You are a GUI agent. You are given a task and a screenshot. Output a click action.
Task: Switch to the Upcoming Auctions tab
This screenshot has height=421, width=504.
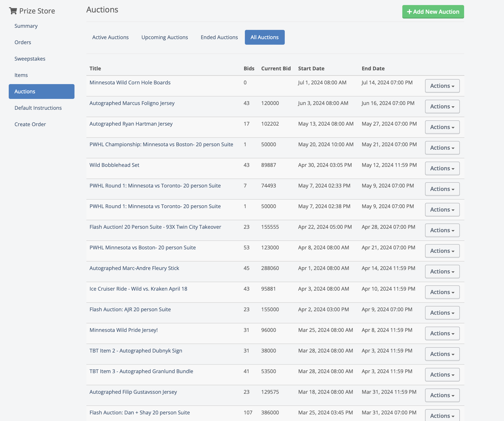click(x=165, y=37)
